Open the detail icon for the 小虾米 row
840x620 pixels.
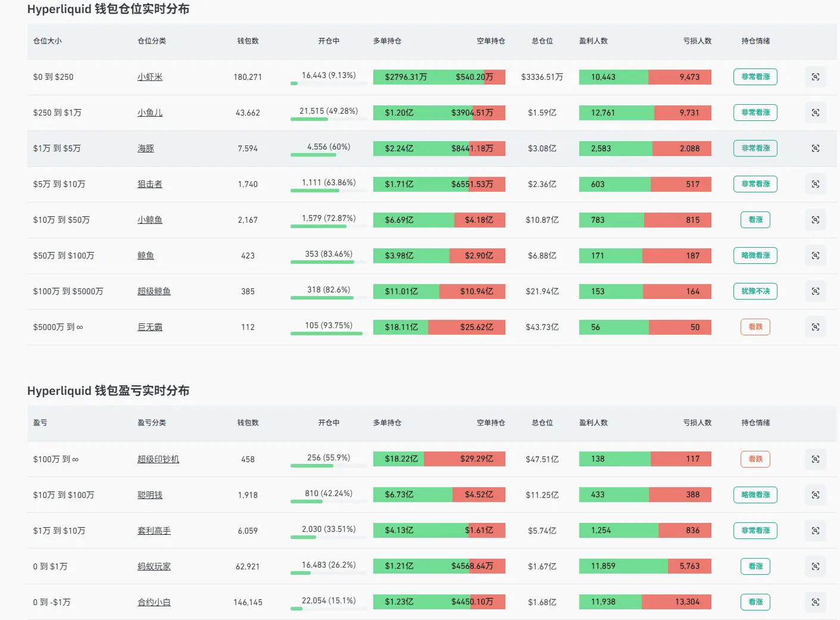(x=816, y=77)
